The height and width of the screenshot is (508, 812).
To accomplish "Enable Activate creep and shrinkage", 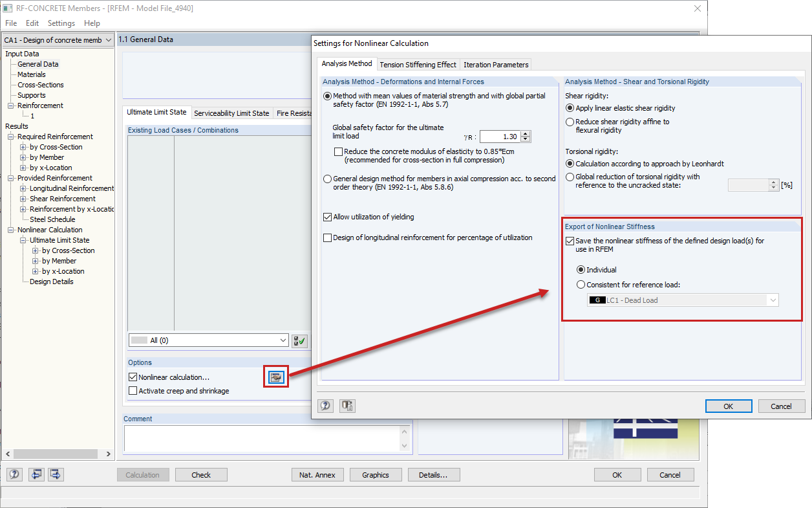I will [x=133, y=391].
